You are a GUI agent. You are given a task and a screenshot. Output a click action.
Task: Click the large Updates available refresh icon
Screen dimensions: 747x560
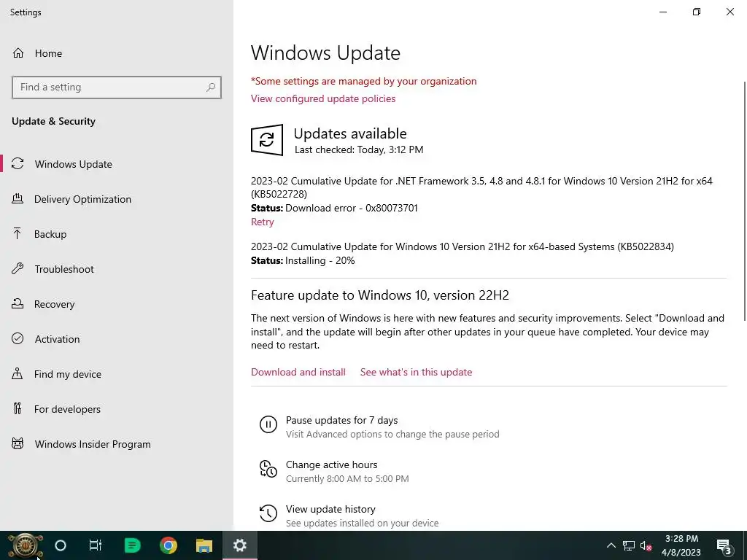point(267,140)
